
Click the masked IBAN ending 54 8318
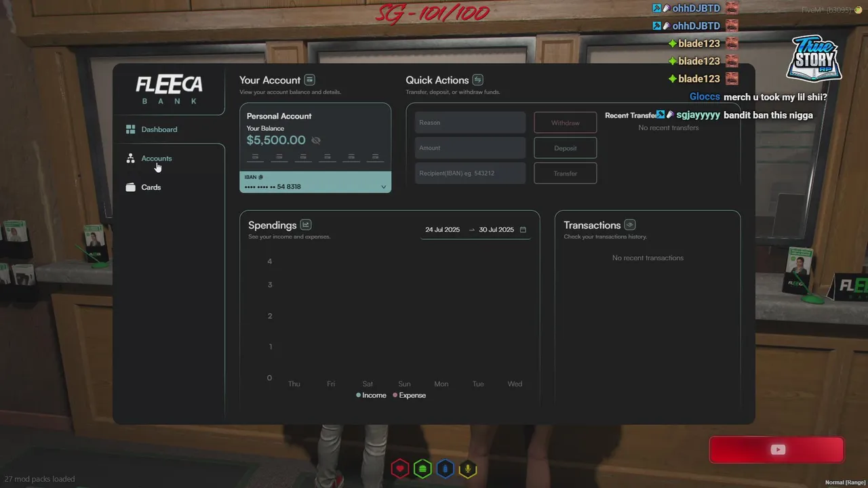point(273,186)
